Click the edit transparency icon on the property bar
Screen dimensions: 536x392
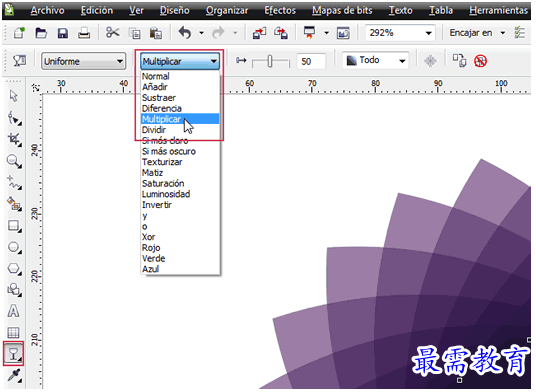point(19,61)
